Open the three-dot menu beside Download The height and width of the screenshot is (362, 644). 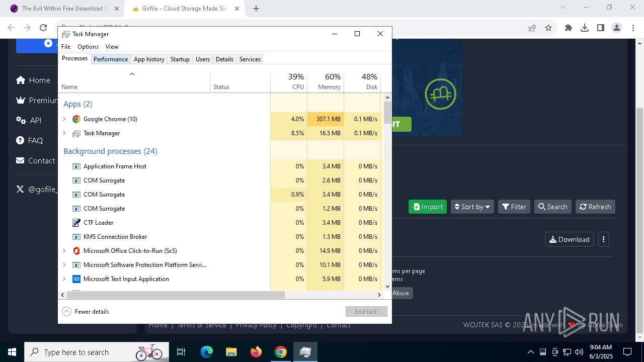click(x=603, y=239)
